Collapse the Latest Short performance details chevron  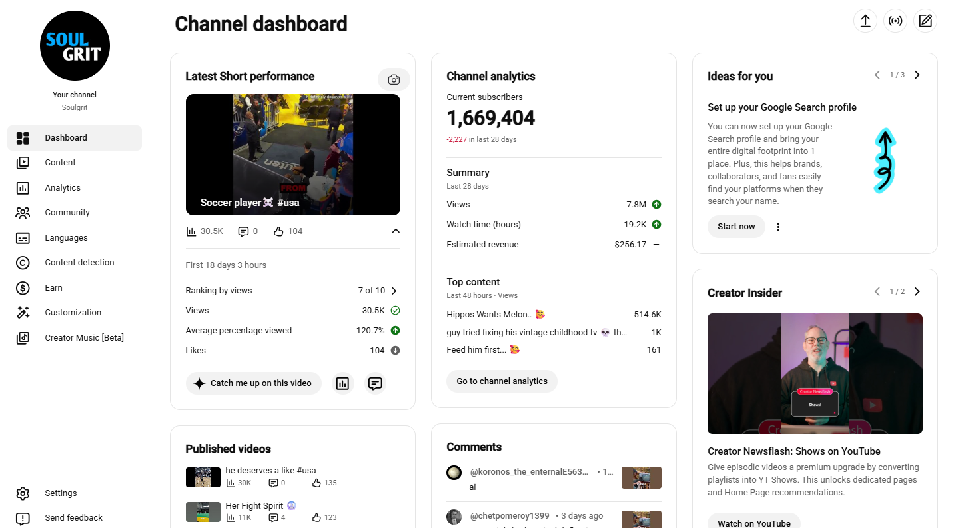[396, 231]
